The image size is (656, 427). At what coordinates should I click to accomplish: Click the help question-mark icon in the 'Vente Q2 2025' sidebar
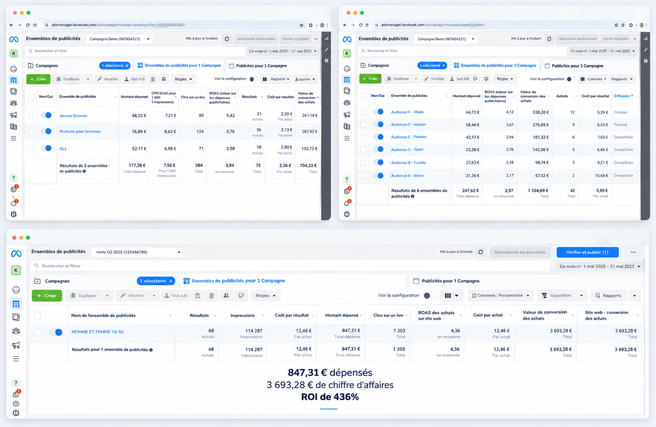(16, 383)
